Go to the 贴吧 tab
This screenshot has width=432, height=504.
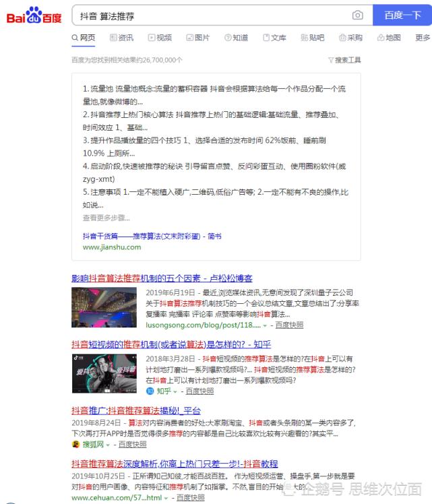point(313,38)
